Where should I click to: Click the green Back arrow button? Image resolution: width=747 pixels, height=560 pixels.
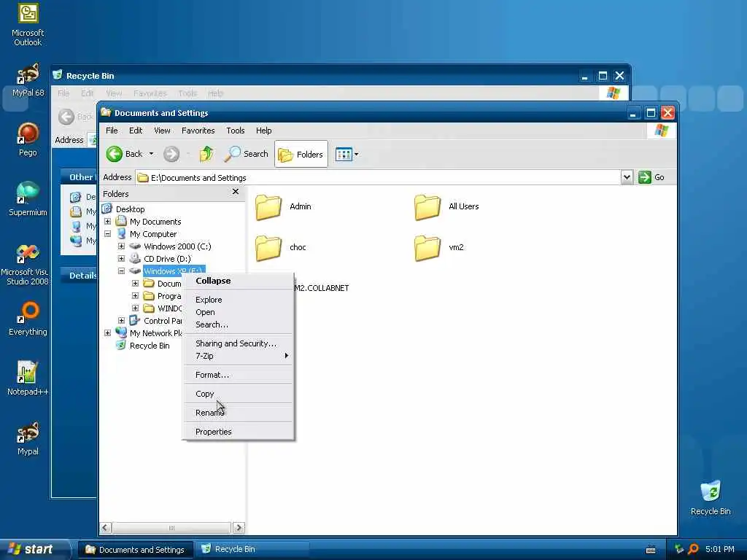coord(115,154)
